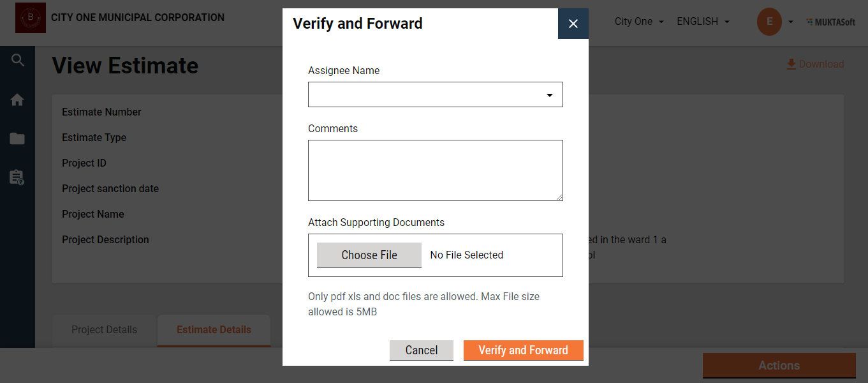Viewport: 868px width, 383px height.
Task: Click the user avatar E icon
Action: (x=769, y=22)
